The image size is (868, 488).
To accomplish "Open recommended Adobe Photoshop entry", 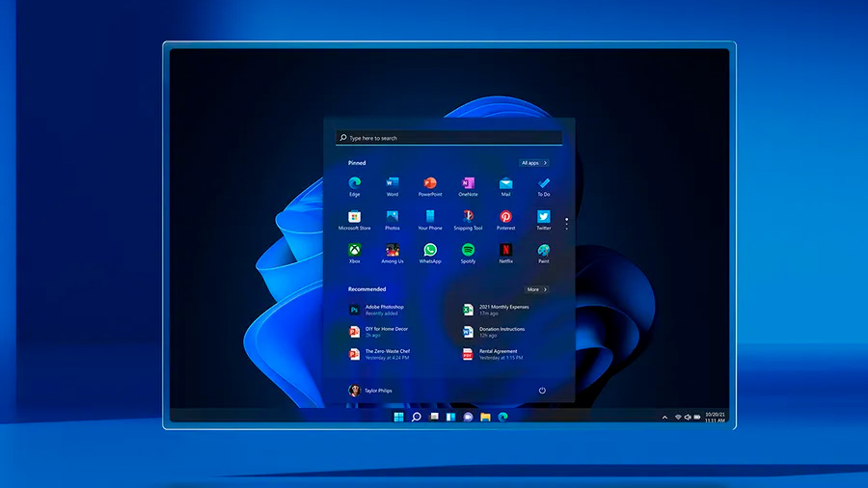I will coord(381,310).
